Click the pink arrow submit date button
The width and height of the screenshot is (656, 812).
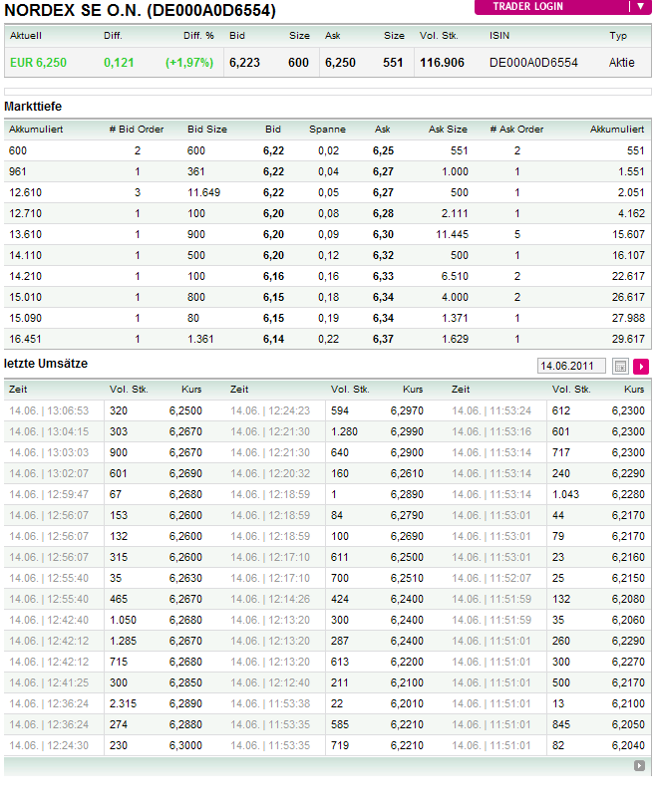(x=641, y=367)
